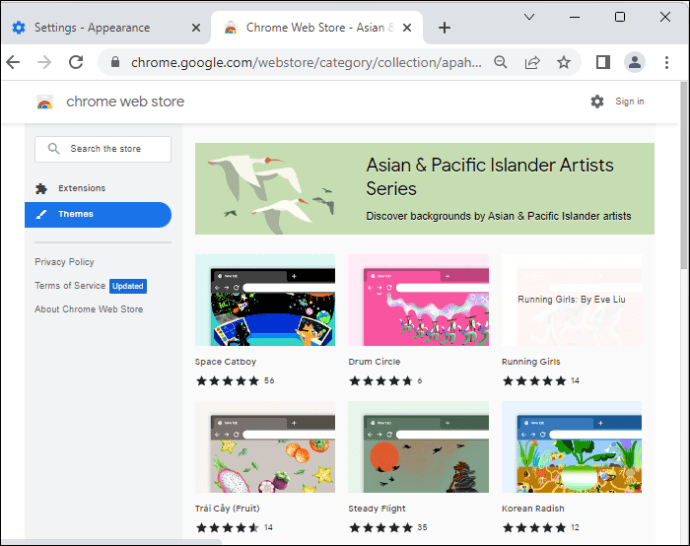The width and height of the screenshot is (690, 546).
Task: Open the tab search dropdown chevron
Action: click(529, 17)
